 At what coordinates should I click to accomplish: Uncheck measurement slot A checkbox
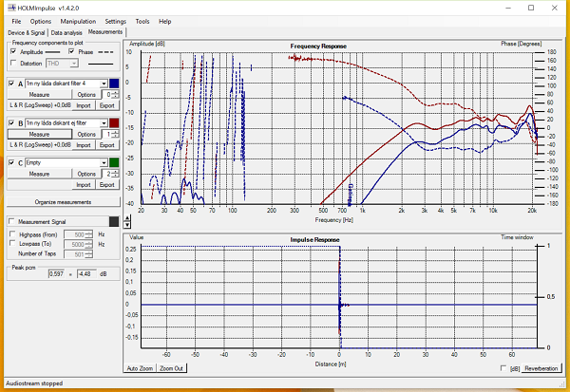[11, 84]
